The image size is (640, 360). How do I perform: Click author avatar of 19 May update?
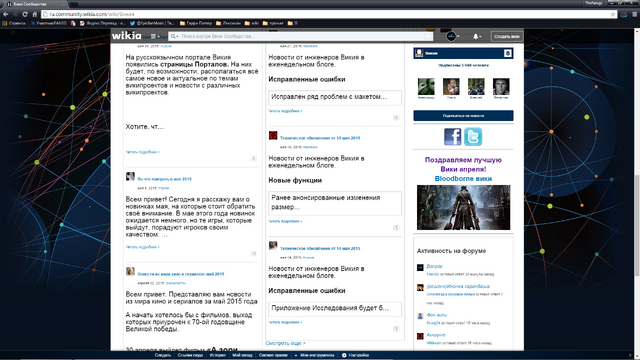point(273,136)
